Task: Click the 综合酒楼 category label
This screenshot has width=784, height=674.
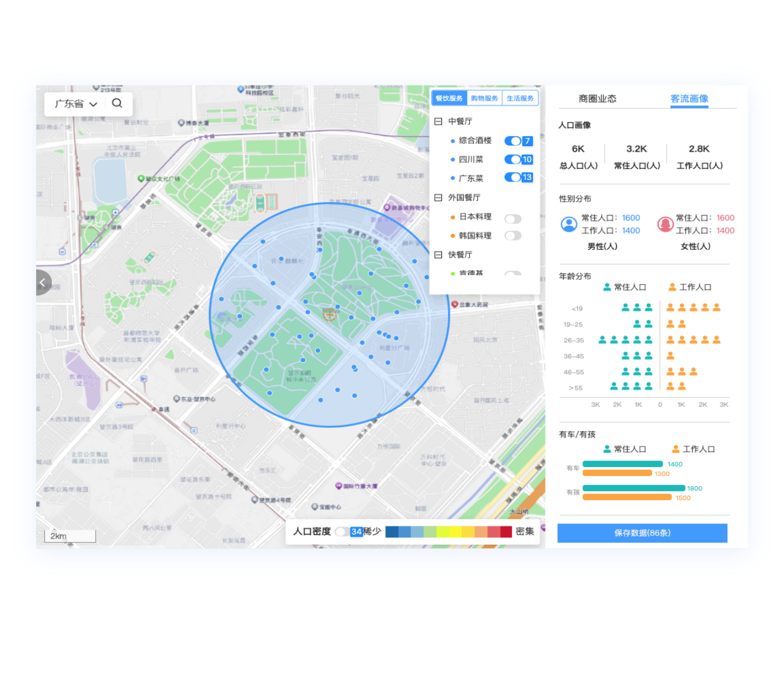Action: [475, 140]
